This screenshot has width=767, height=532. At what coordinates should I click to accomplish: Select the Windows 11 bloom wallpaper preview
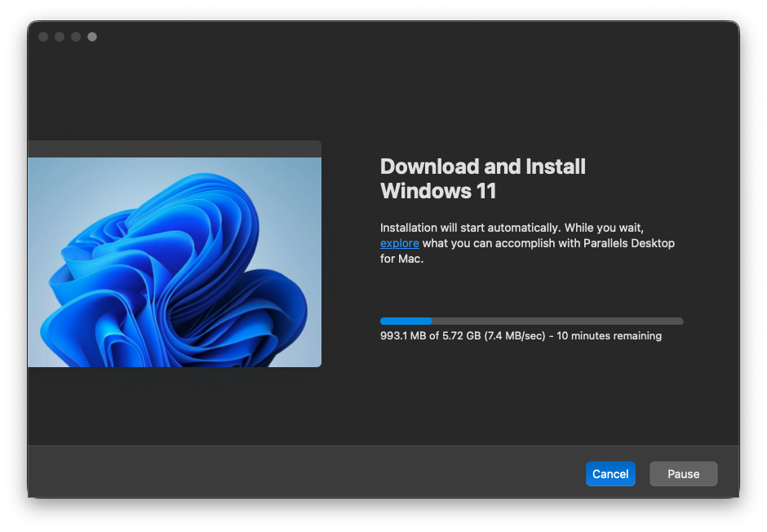175,262
